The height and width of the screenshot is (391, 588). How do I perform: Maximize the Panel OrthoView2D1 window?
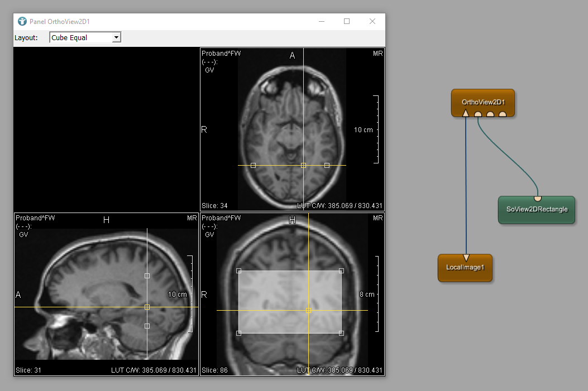[347, 22]
